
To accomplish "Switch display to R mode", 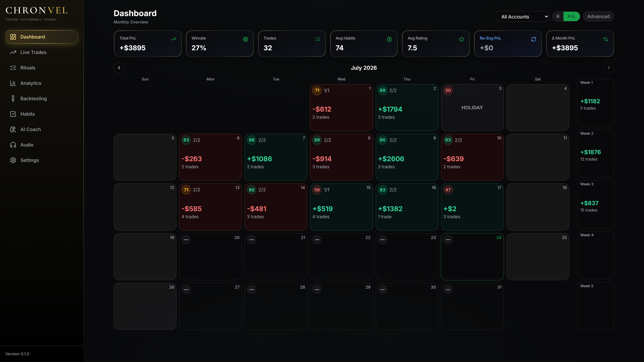I will (558, 16).
